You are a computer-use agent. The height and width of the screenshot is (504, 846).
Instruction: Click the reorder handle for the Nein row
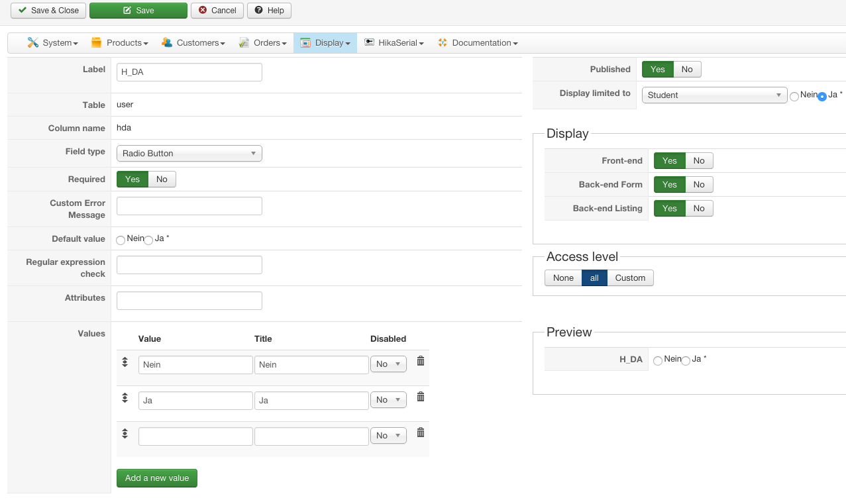(125, 362)
